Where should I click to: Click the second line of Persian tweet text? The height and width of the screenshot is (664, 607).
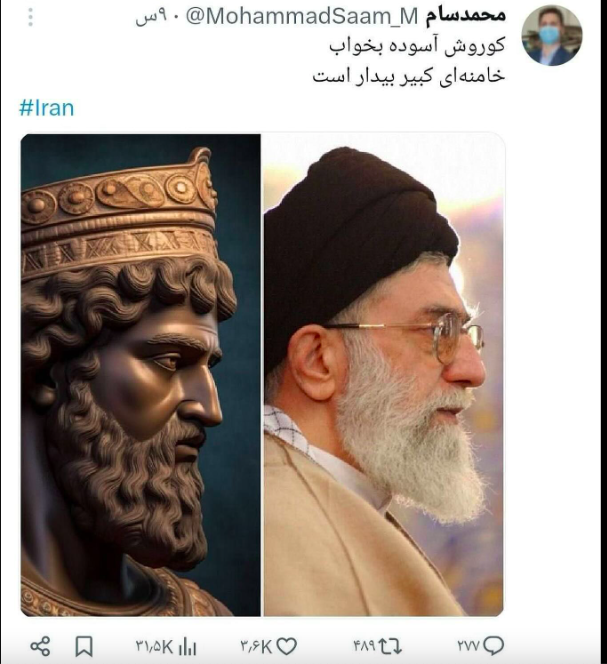tap(409, 76)
